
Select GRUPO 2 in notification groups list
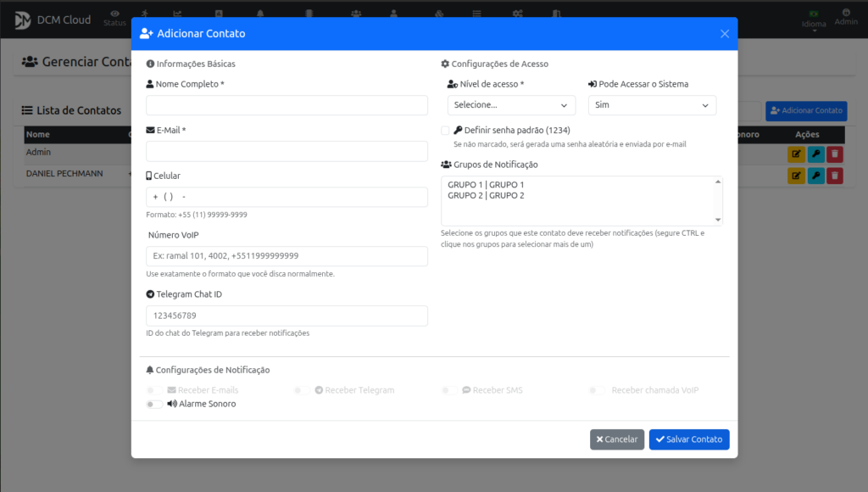click(x=486, y=196)
